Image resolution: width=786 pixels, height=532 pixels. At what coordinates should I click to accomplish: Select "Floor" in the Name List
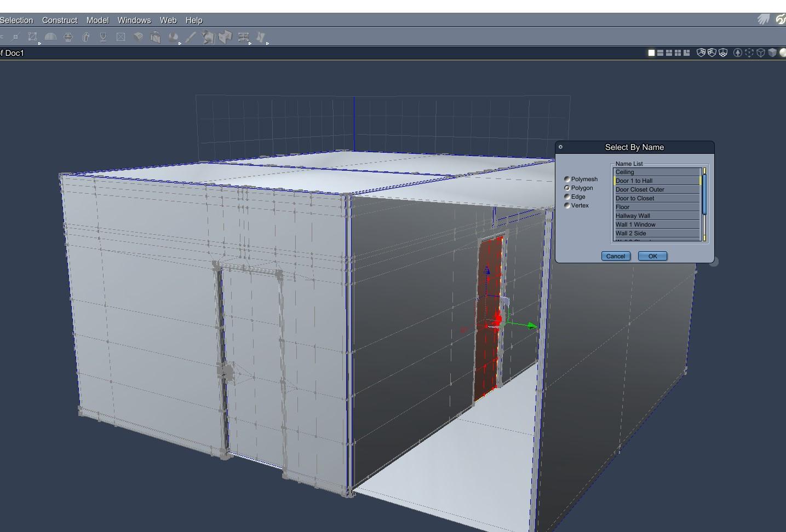tap(657, 207)
